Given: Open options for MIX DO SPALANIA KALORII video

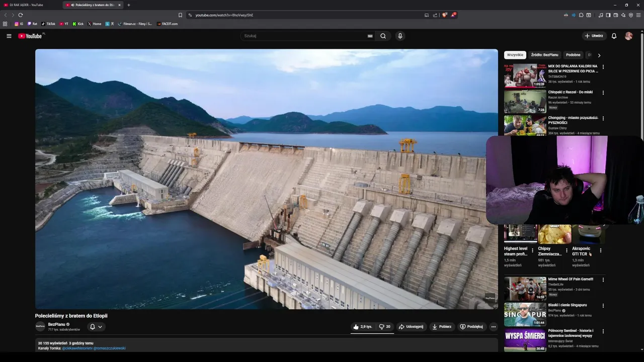Looking at the screenshot, I should click(x=603, y=67).
